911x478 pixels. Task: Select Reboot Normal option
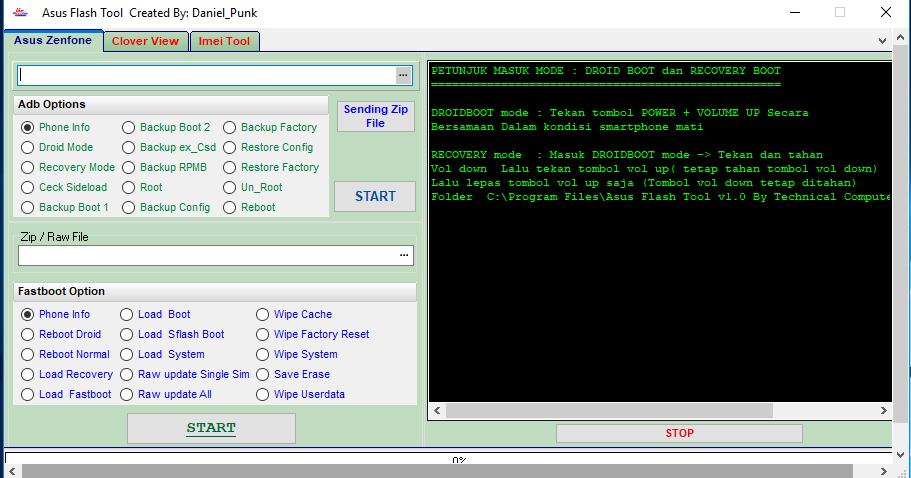point(65,354)
